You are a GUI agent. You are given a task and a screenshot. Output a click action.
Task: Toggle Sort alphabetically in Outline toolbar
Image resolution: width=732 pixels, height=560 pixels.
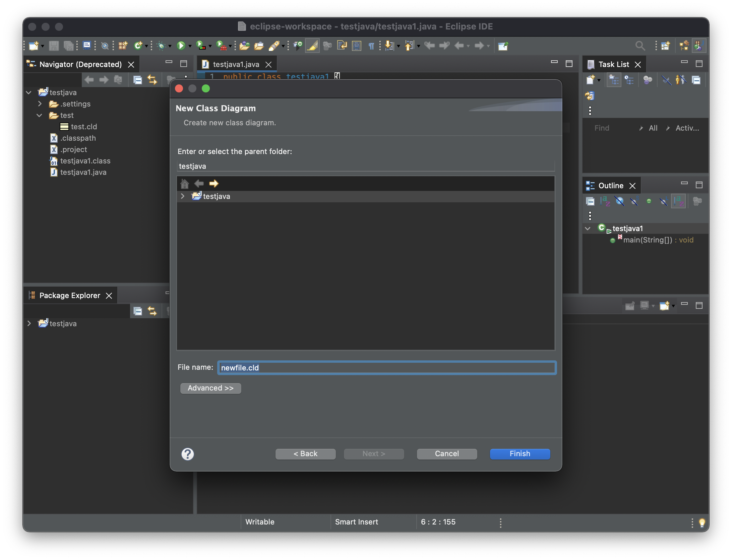(x=605, y=201)
